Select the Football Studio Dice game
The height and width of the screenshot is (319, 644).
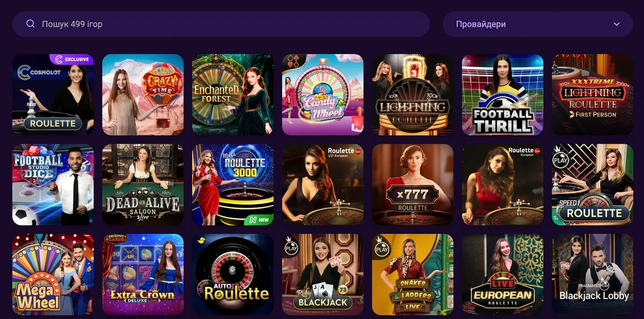pyautogui.click(x=53, y=184)
